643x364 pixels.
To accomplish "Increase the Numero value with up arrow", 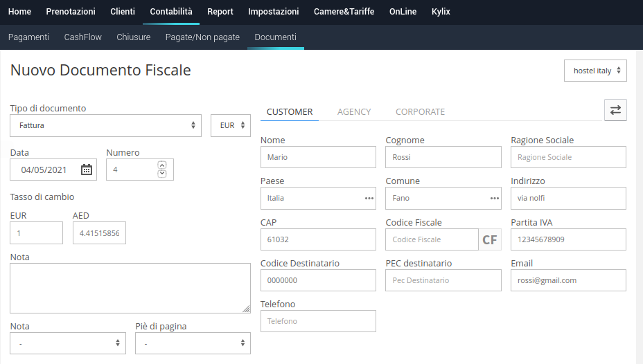I will tap(162, 165).
